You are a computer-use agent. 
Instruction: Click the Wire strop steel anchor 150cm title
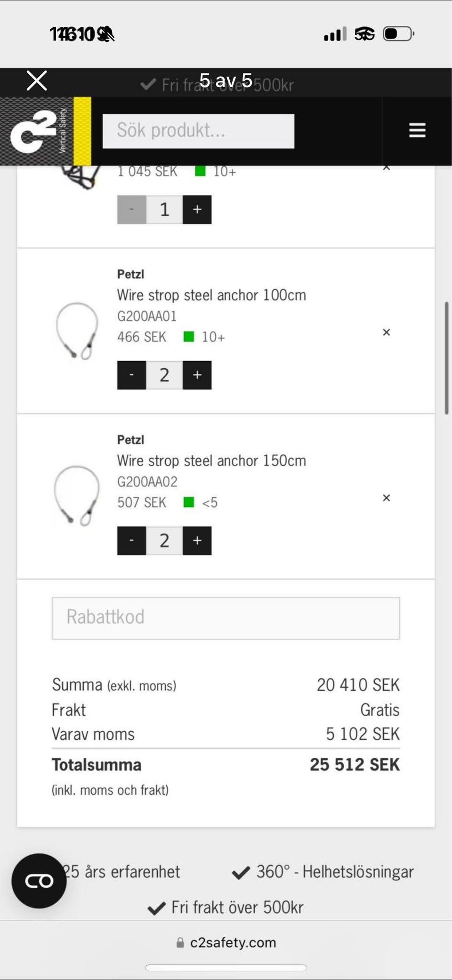click(x=211, y=461)
